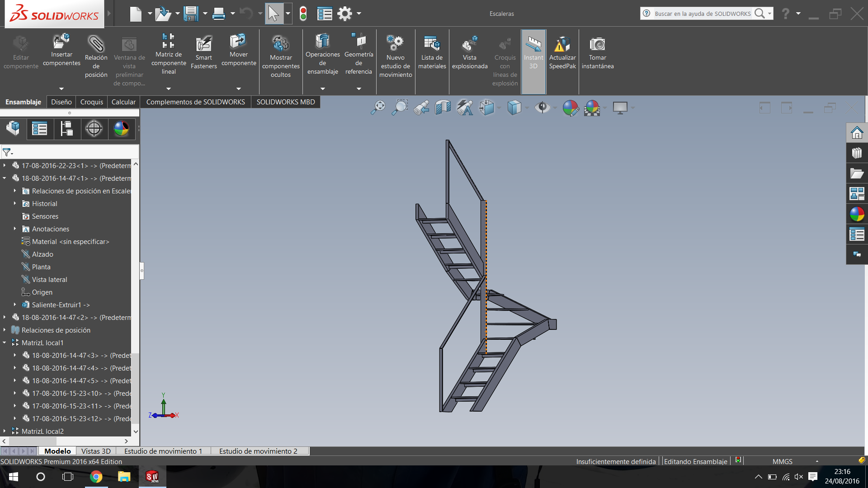Toggle the hide/show items eye icon
The width and height of the screenshot is (868, 488).
point(542,108)
